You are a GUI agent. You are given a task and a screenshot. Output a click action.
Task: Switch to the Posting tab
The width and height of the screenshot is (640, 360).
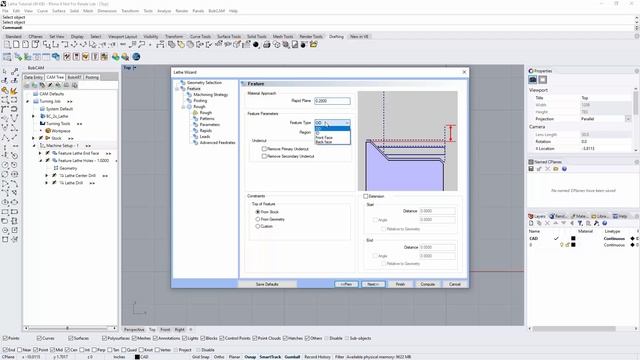tap(92, 77)
